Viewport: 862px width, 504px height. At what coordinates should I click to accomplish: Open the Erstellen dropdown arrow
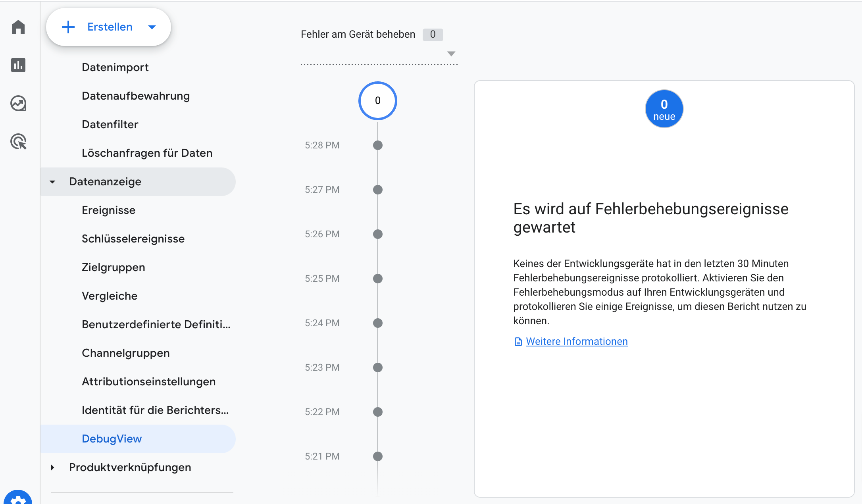coord(152,27)
